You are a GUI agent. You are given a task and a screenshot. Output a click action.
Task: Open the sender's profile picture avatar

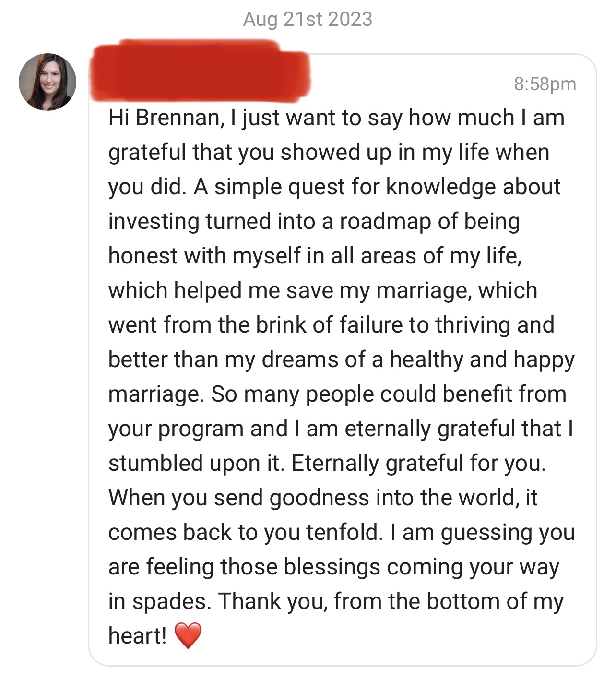[47, 82]
